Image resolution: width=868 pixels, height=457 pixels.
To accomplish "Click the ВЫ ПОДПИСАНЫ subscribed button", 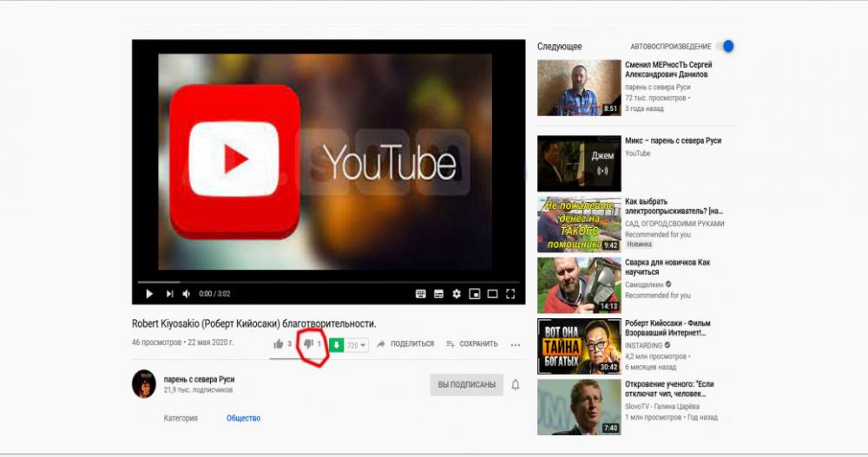I will coord(466,384).
